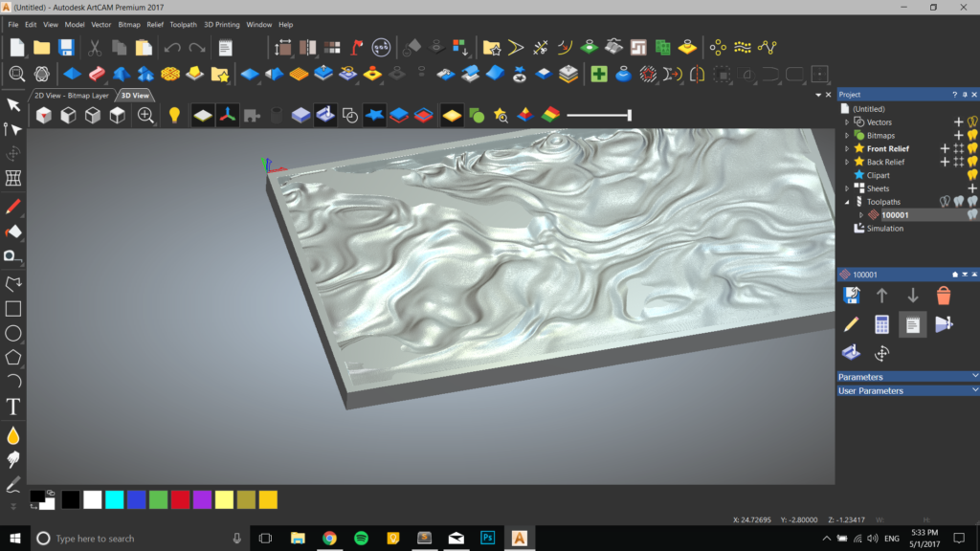Image resolution: width=980 pixels, height=551 pixels.
Task: Select the Text tool in left toolbar
Action: pos(13,408)
